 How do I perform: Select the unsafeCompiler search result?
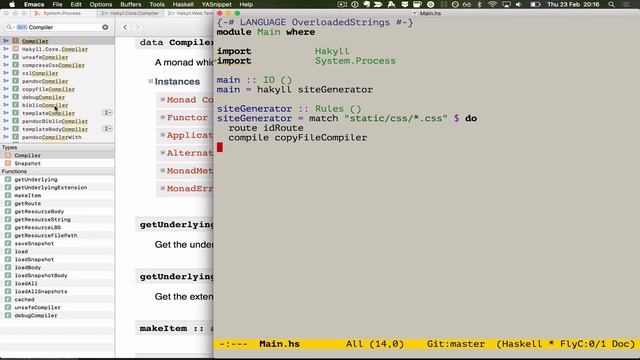(57, 57)
